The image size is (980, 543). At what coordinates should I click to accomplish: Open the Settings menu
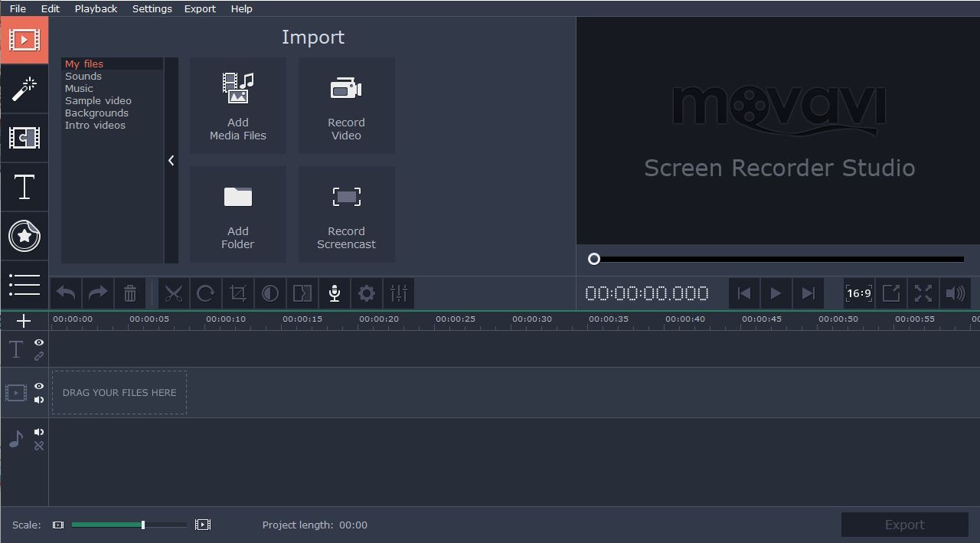[152, 8]
